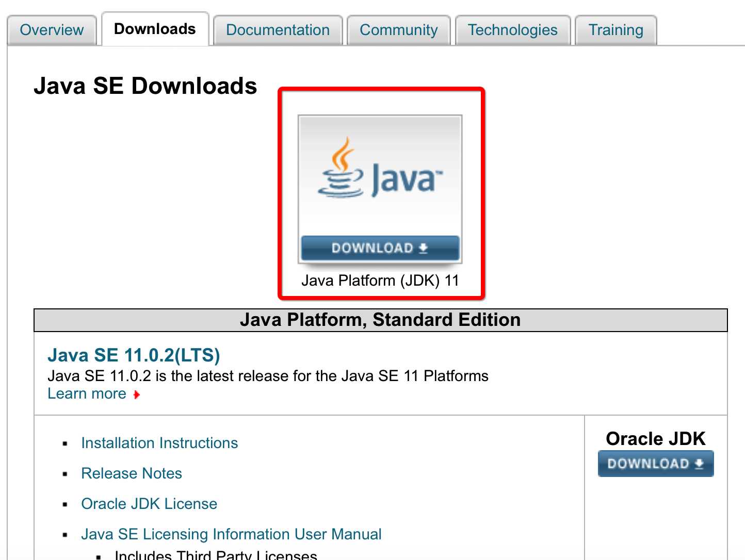Screen dimensions: 745x560
Task: Click the Java SE Downloads heading
Action: tap(145, 86)
